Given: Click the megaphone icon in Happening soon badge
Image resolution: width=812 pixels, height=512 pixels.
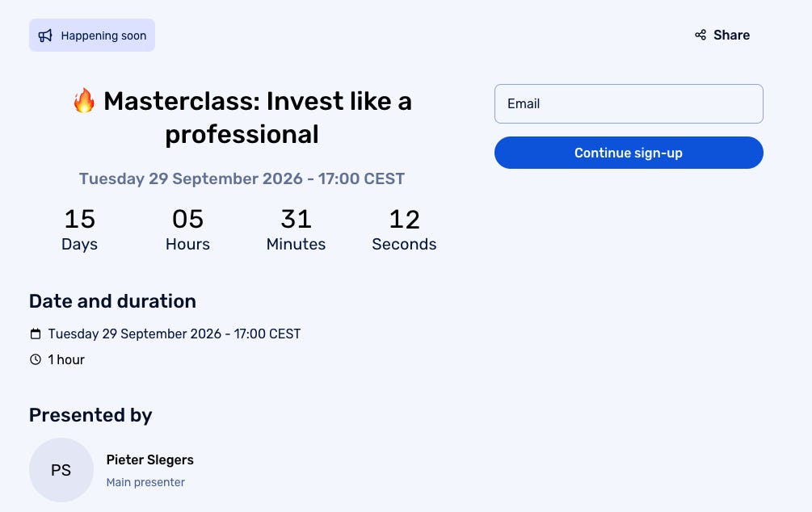Looking at the screenshot, I should (45, 36).
